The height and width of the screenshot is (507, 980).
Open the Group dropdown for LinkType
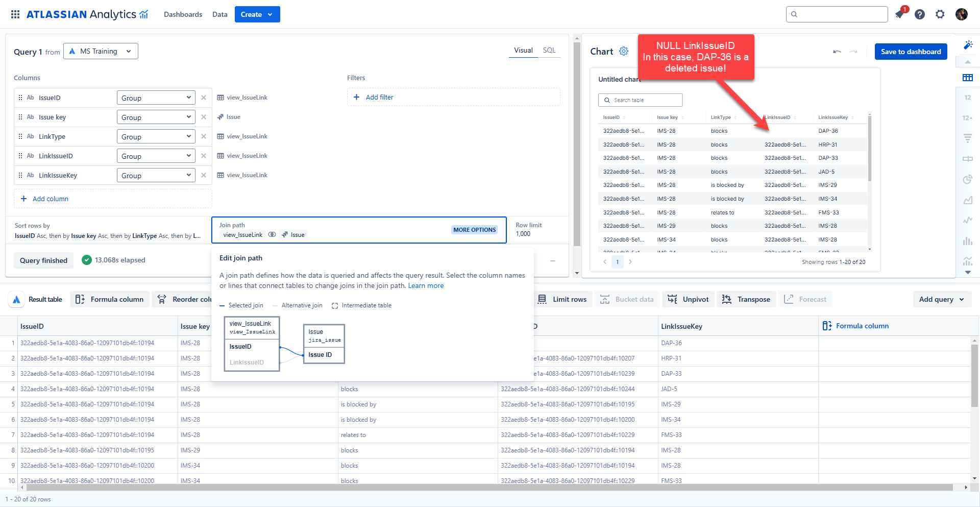click(156, 136)
